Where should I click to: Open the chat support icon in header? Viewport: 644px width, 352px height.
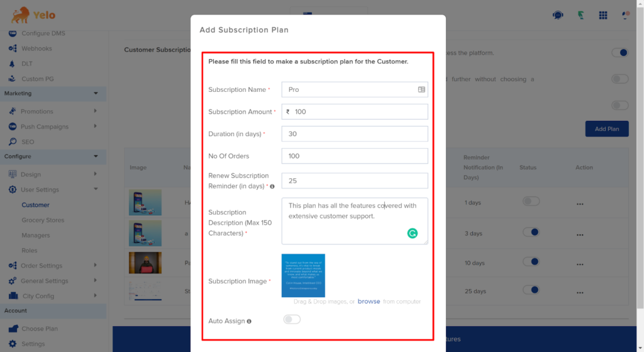click(558, 15)
